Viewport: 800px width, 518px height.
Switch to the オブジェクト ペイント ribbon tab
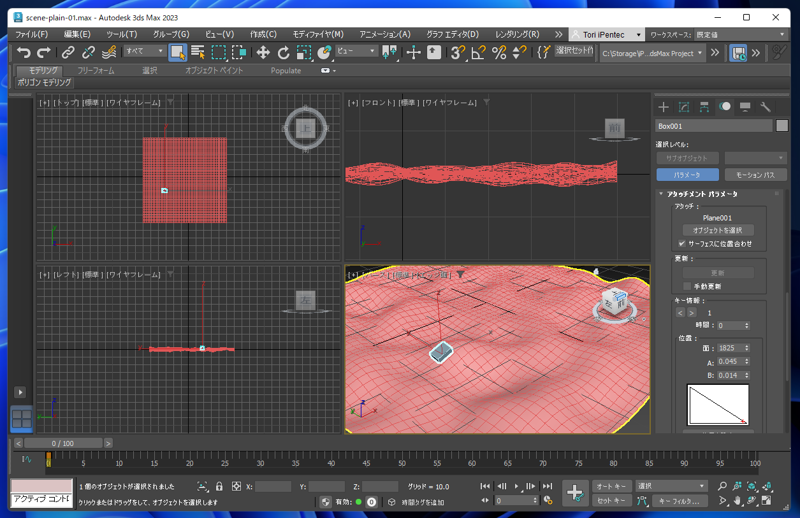click(x=214, y=70)
